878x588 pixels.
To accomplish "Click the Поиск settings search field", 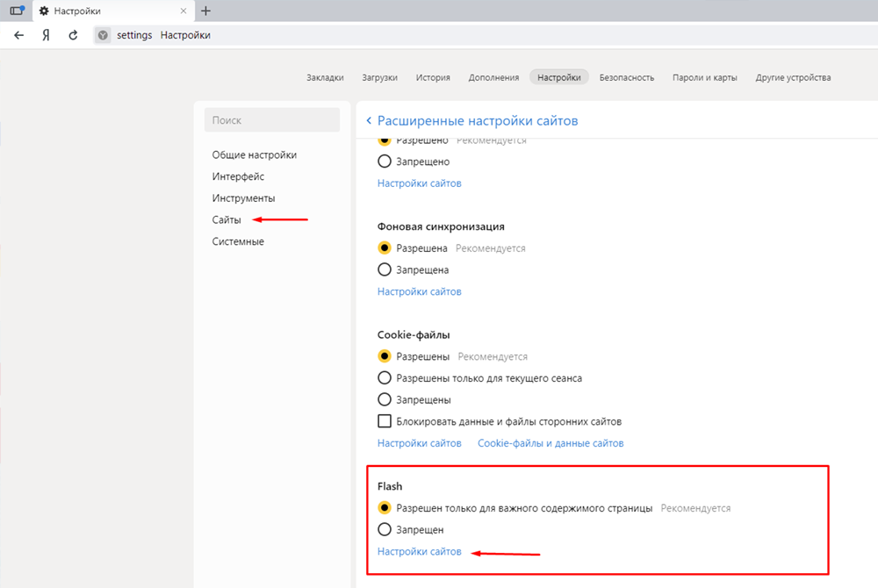I will tap(271, 120).
